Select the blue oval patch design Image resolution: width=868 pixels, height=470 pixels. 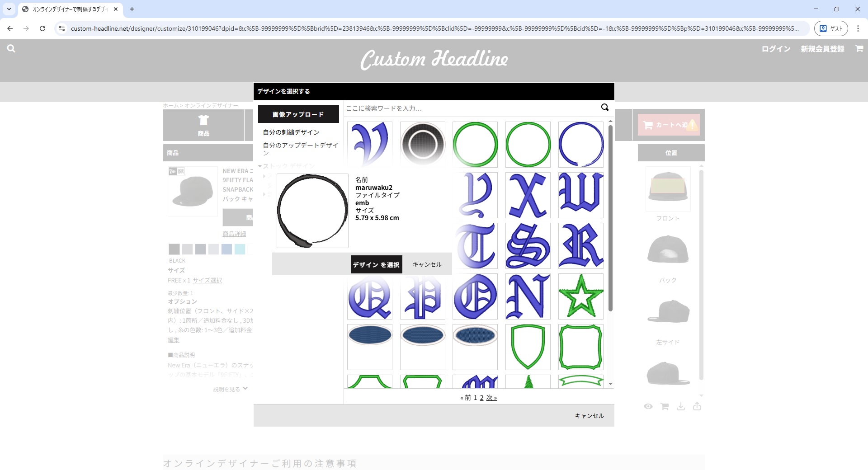pos(369,336)
